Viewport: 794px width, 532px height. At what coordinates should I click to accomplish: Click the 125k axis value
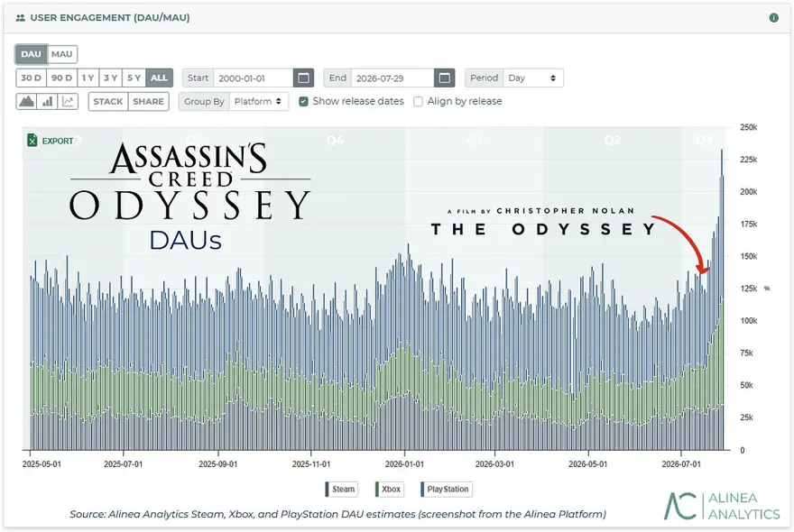tap(748, 289)
